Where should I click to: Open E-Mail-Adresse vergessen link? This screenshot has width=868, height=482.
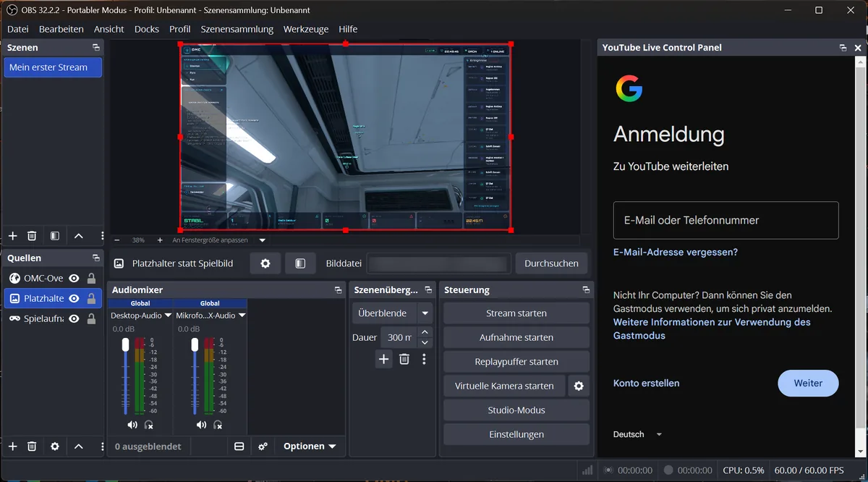(676, 253)
